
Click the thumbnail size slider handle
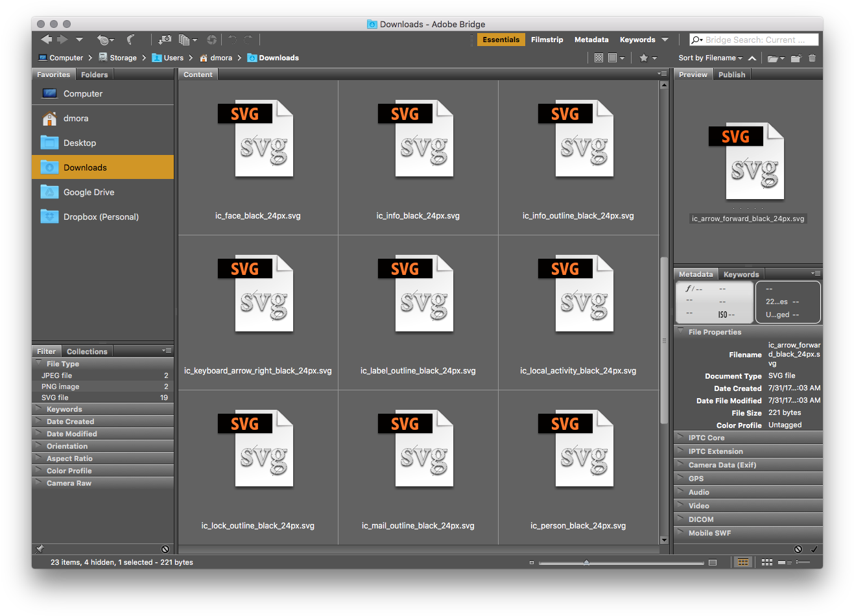pos(586,562)
